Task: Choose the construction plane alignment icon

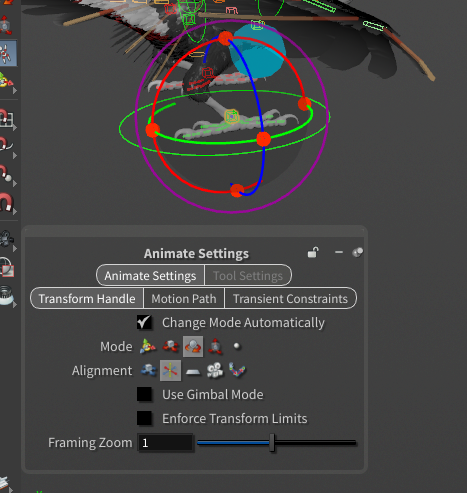Action: click(x=193, y=371)
